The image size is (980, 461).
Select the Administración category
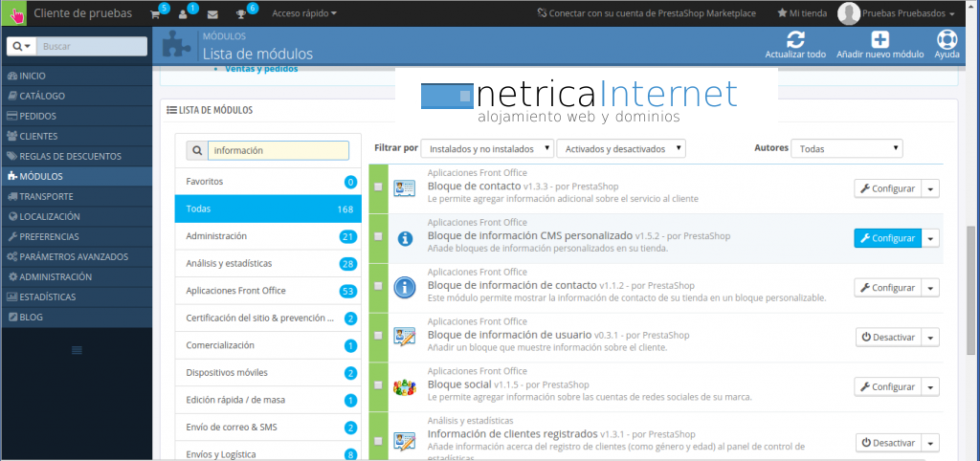coord(268,236)
